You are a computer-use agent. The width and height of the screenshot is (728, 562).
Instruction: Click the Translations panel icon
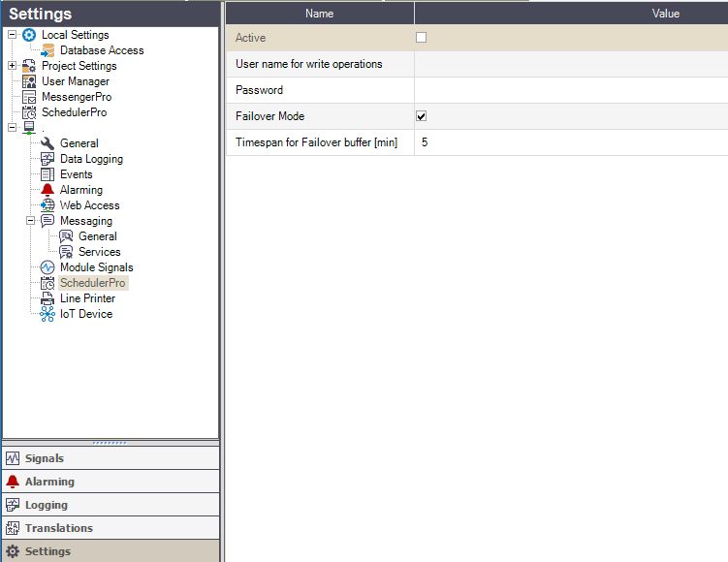point(13,528)
